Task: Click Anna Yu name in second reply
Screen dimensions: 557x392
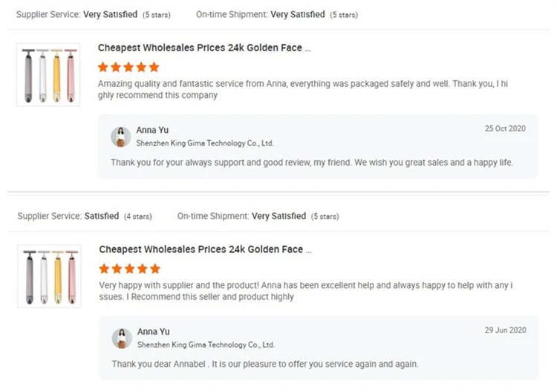Action: click(x=153, y=332)
